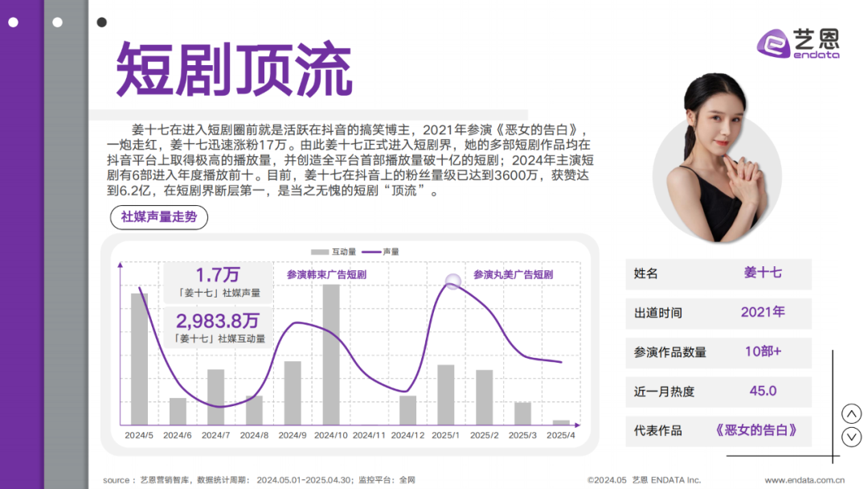868x489 pixels.
Task: Click the 互动量 gray legend swatch
Action: (x=319, y=252)
